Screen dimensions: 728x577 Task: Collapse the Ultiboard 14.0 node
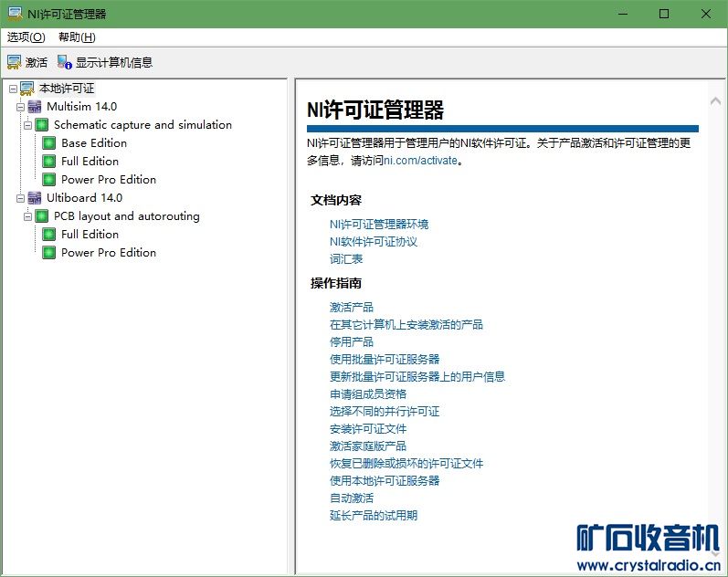[20, 199]
